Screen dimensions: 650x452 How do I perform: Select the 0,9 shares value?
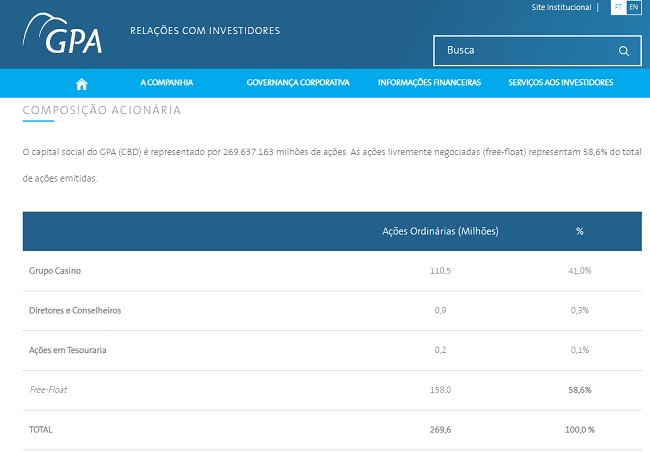(440, 311)
